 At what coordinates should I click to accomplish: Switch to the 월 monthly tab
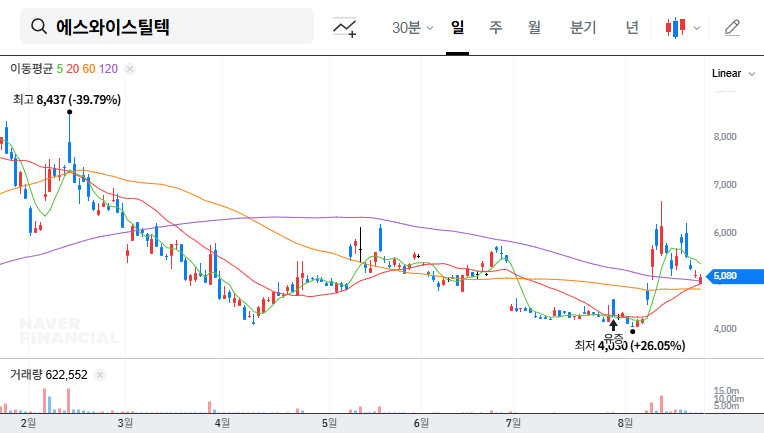click(534, 27)
